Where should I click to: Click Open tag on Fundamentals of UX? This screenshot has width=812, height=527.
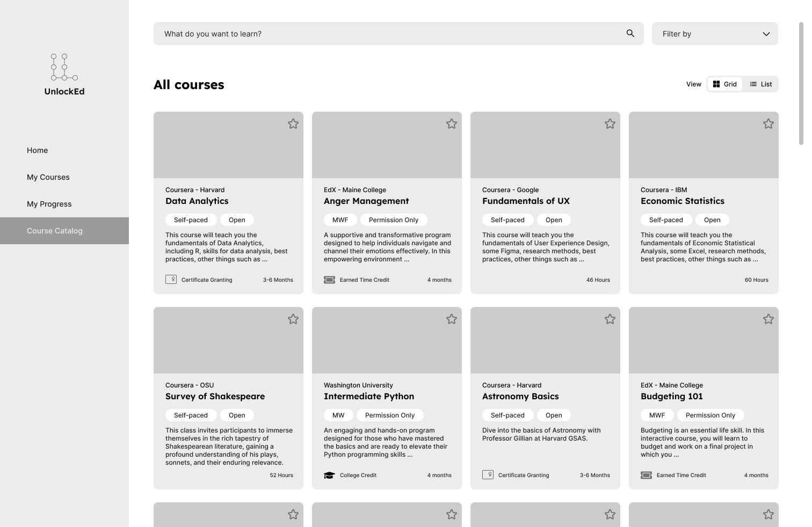pyautogui.click(x=554, y=220)
